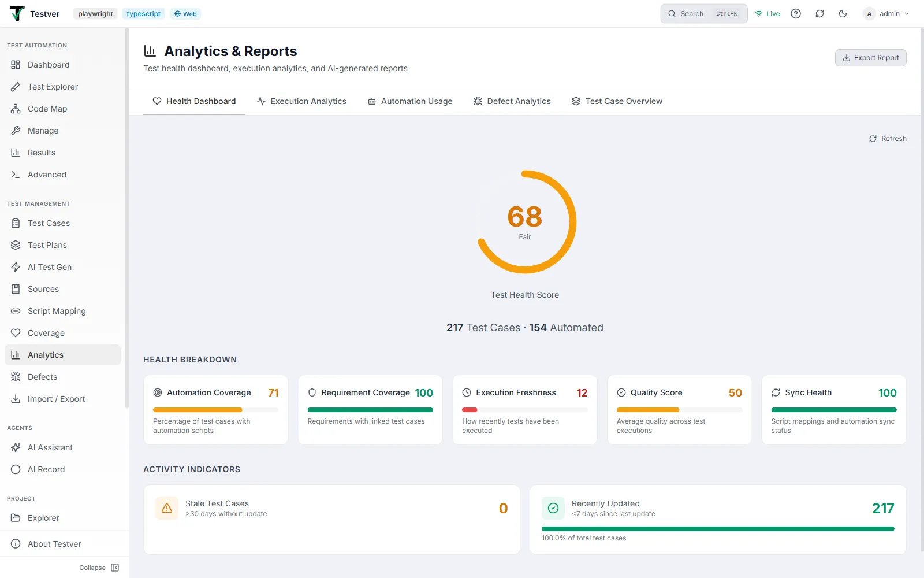Click the Stale Test Cases count 0
Screen dimensions: 924x578
click(504, 509)
